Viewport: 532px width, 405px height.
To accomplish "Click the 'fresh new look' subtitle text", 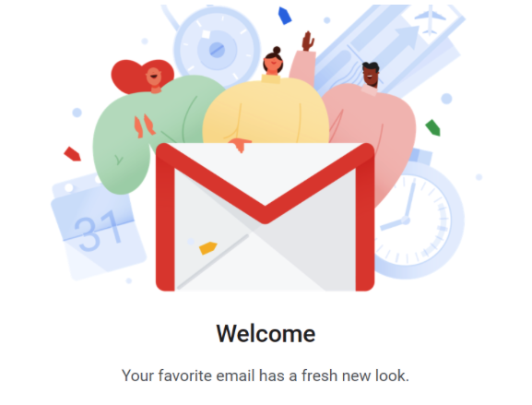I will 266,375.
